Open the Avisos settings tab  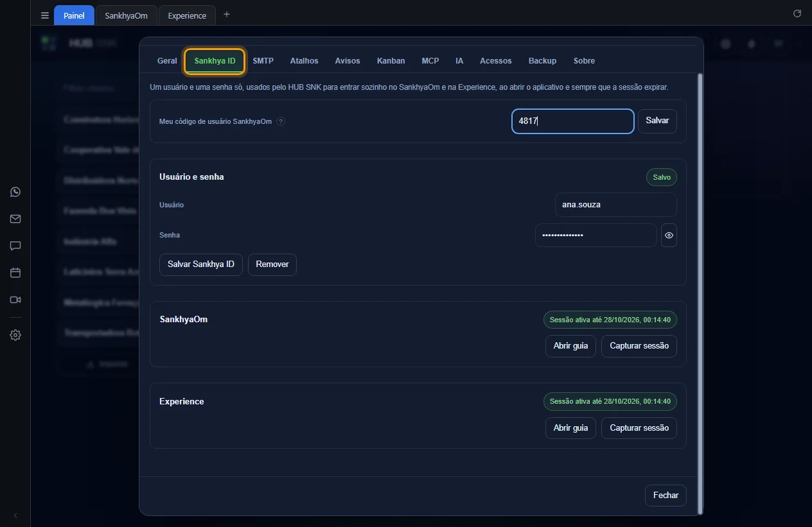pyautogui.click(x=348, y=61)
